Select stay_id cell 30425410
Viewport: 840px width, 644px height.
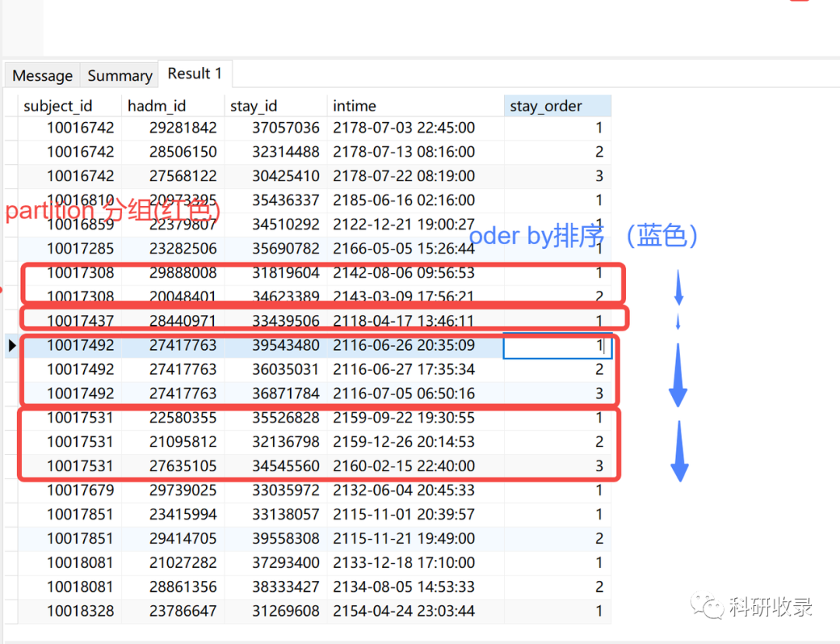(275, 177)
